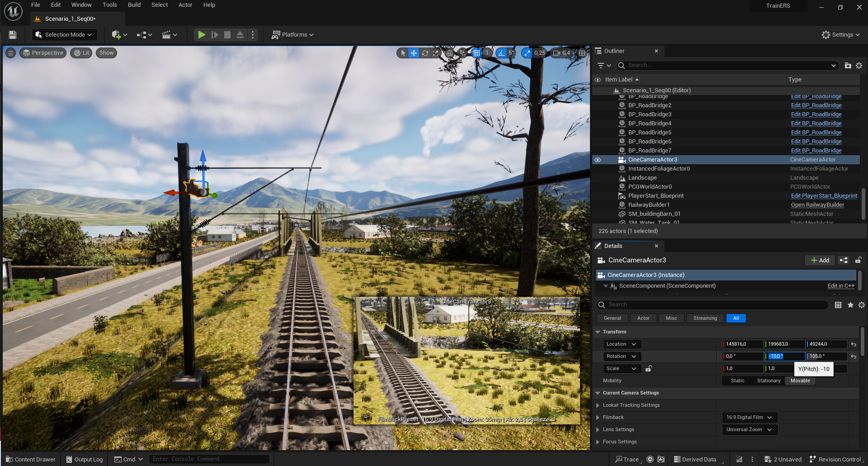Open the Settings dropdown in the toolbar
The image size is (868, 466).
coord(841,35)
